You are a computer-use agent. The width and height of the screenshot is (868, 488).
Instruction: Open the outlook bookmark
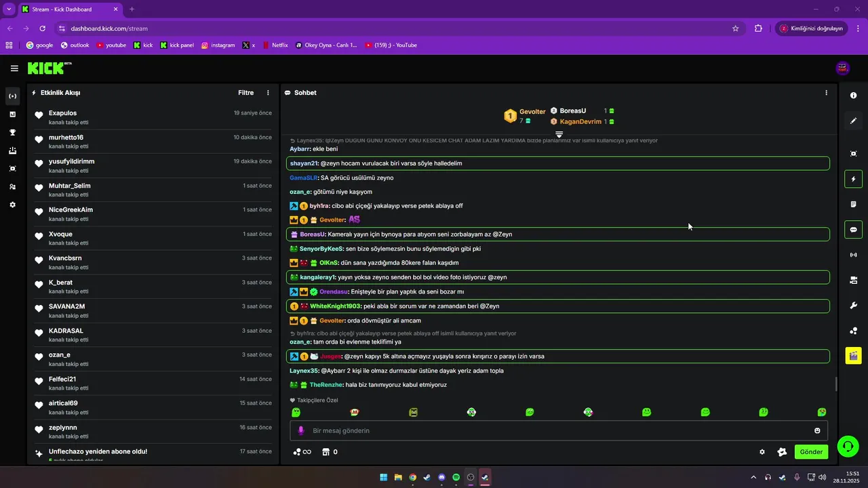point(75,45)
